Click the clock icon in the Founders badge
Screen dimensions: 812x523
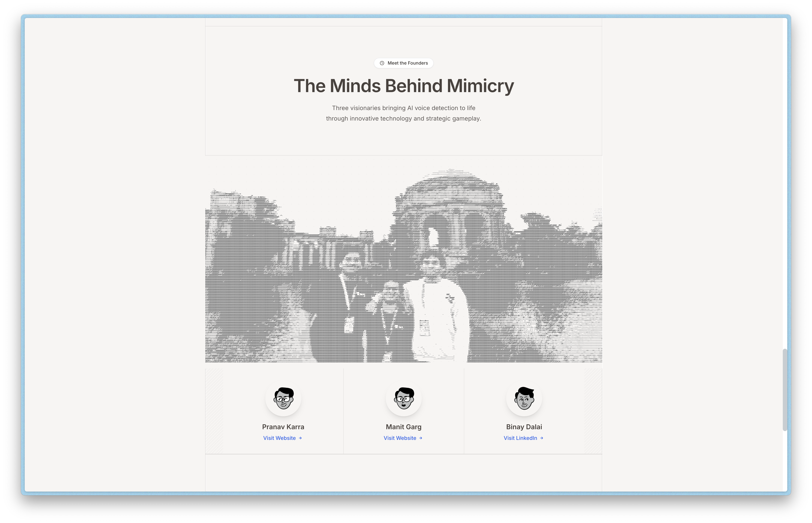[x=382, y=63]
